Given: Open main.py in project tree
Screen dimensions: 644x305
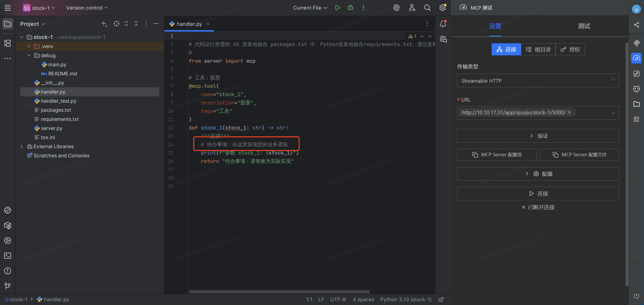Looking at the screenshot, I should [x=57, y=64].
